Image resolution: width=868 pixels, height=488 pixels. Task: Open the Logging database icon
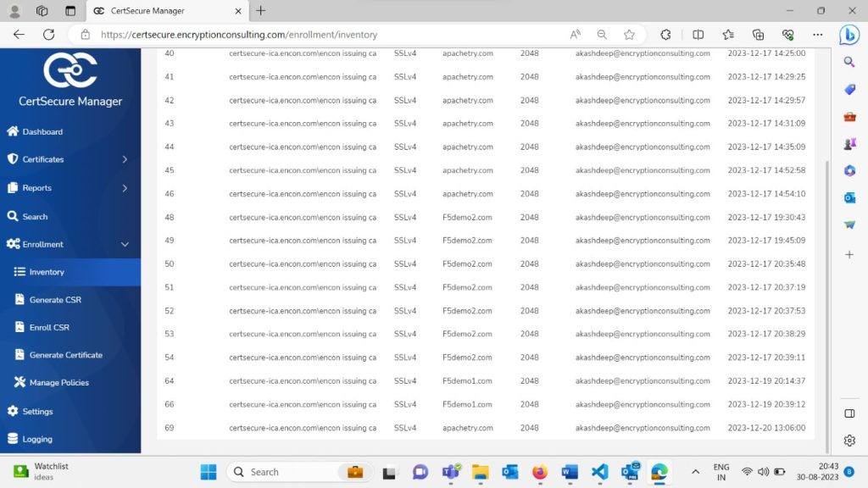tap(13, 440)
